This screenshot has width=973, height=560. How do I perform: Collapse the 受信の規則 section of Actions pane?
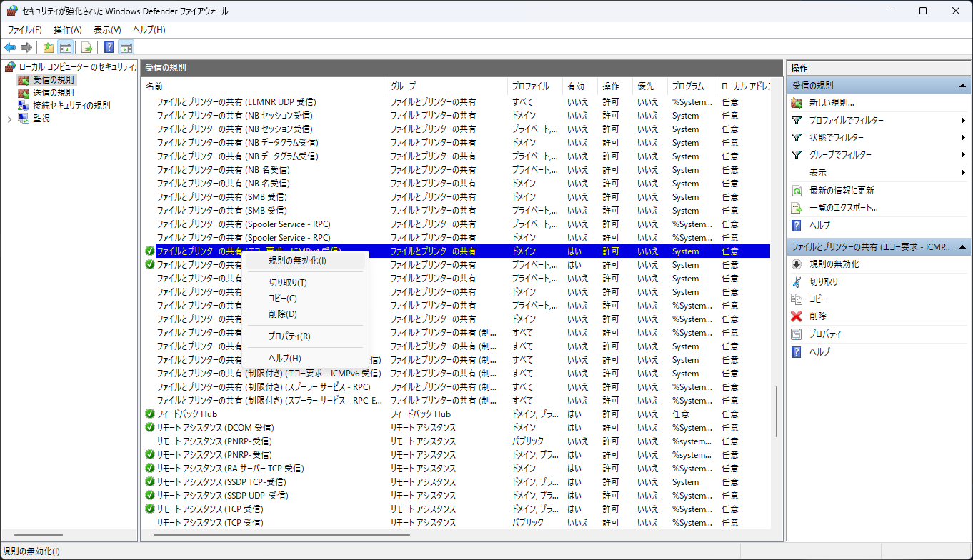point(963,85)
